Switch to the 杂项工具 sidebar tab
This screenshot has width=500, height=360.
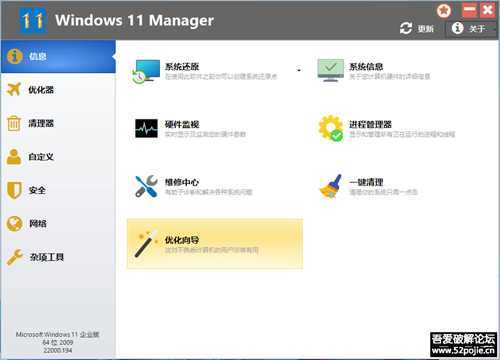point(58,257)
